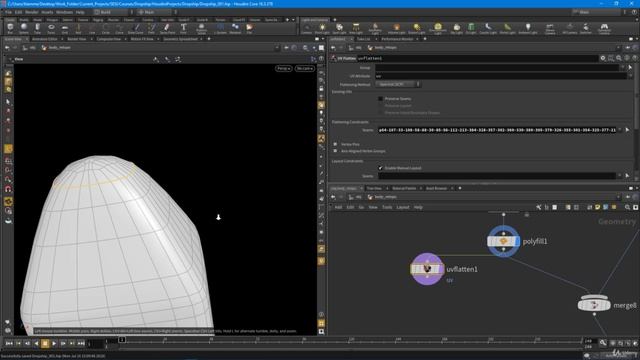This screenshot has height=360, width=640.
Task: Open the File menu
Action: coord(9,12)
